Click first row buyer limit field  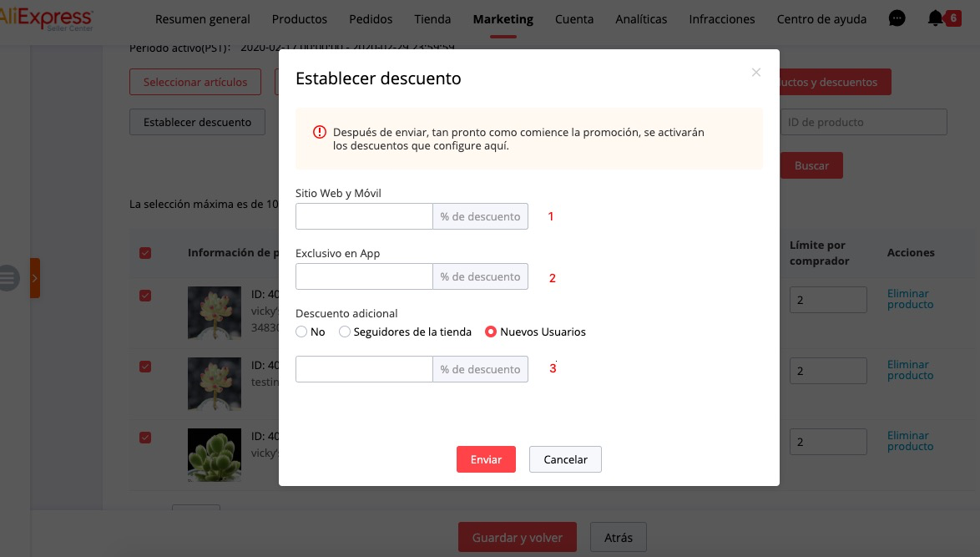[x=828, y=300]
